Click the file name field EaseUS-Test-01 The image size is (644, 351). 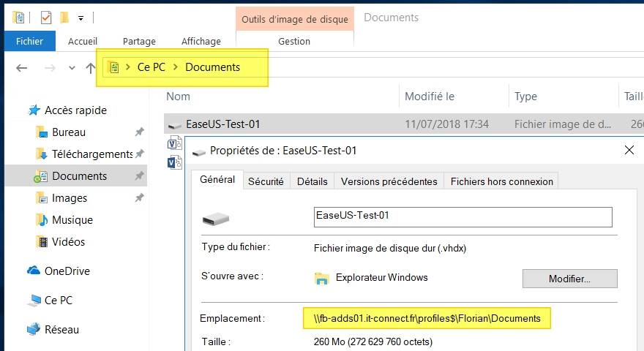(462, 216)
